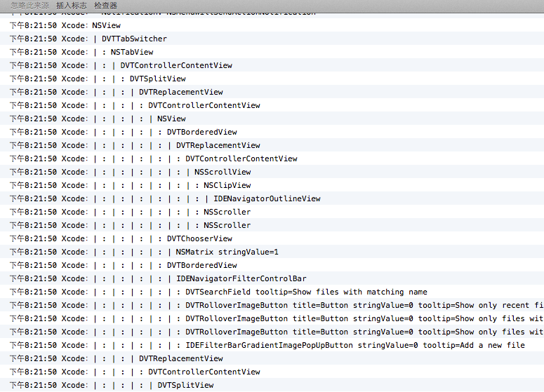Viewport: 544px width, 392px height.
Task: Select the IDEFilterBarGradientImagePopUpButton log row
Action: 354,345
